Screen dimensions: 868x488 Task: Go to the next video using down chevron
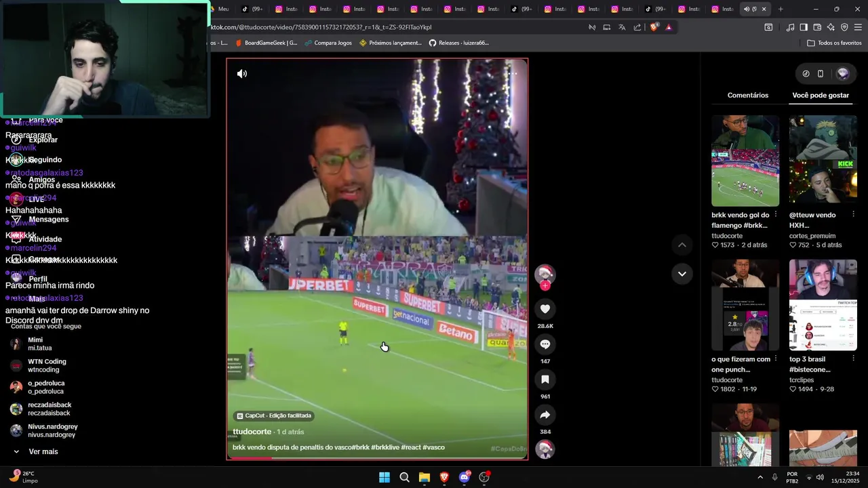(682, 274)
